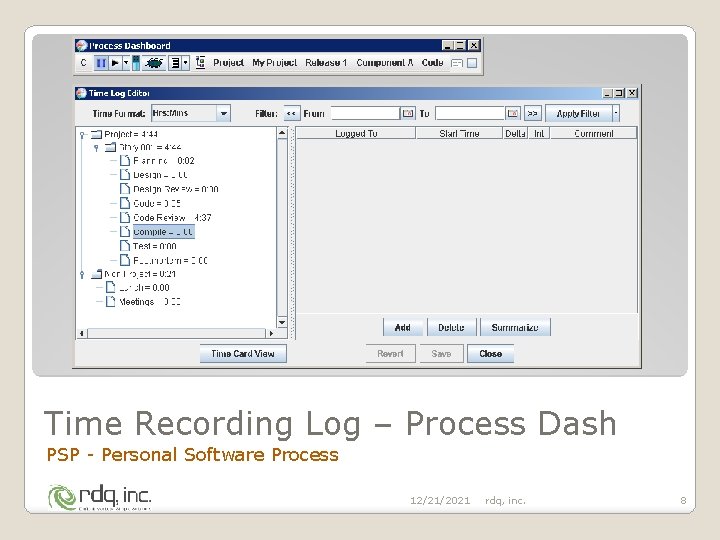Viewport: 720px width, 540px height.
Task: Click the script list icon in Process Dashboard
Action: coord(175,63)
